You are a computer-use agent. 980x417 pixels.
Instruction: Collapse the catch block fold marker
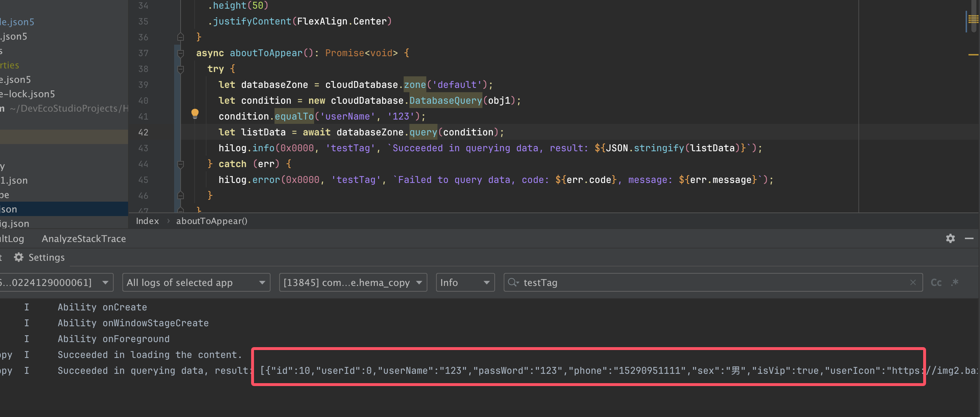pos(181,164)
